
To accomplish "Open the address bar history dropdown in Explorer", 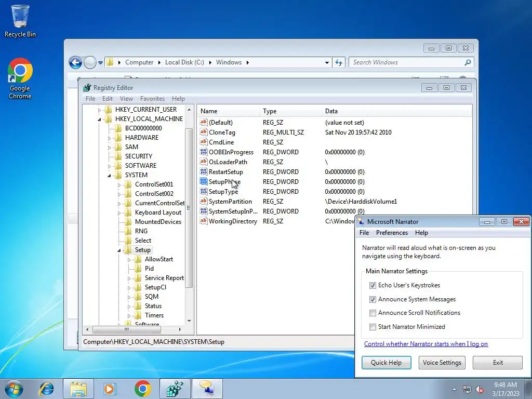I will coord(327,62).
